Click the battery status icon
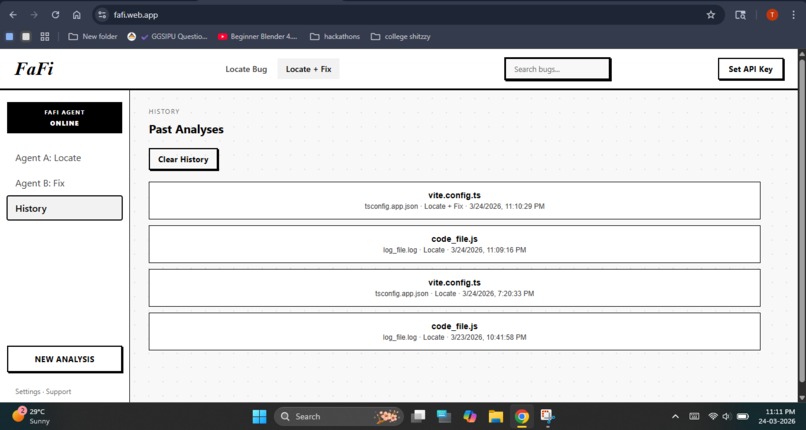806x430 pixels. [x=743, y=416]
